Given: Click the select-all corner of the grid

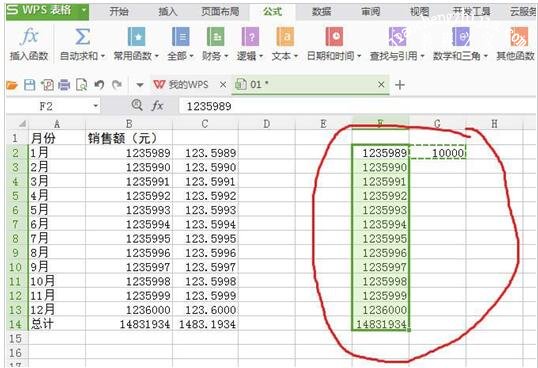Looking at the screenshot, I should point(22,123).
